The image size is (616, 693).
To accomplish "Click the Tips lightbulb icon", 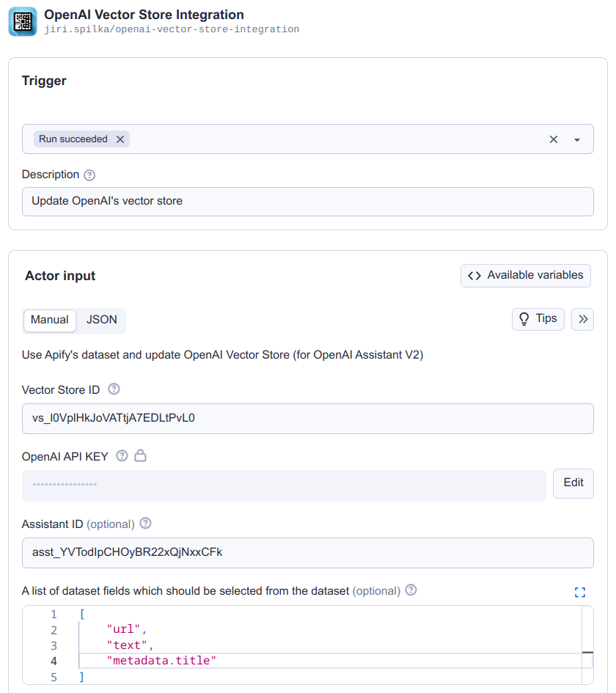I will click(524, 319).
